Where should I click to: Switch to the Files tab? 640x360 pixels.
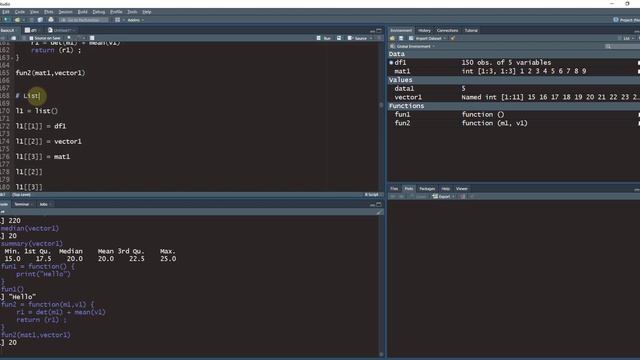[394, 189]
